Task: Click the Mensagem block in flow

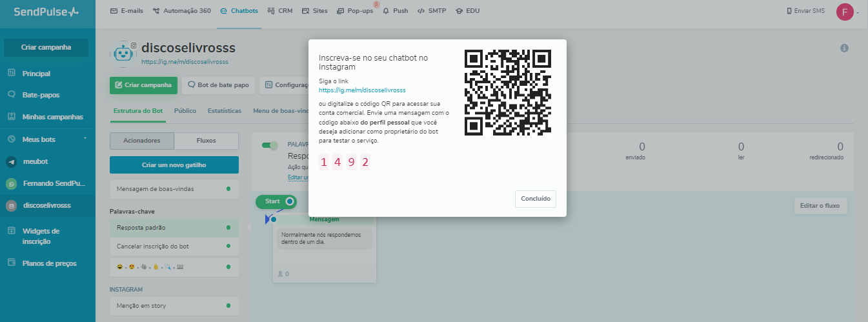Action: coord(324,249)
